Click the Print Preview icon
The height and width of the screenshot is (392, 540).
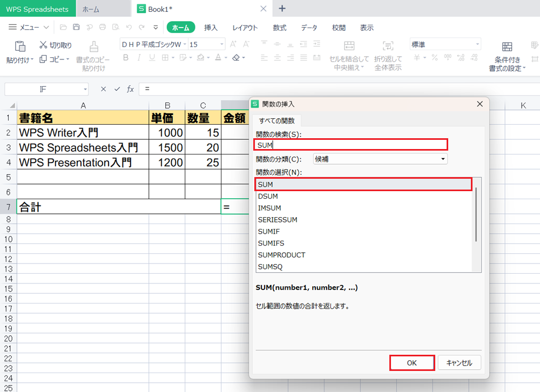click(116, 27)
